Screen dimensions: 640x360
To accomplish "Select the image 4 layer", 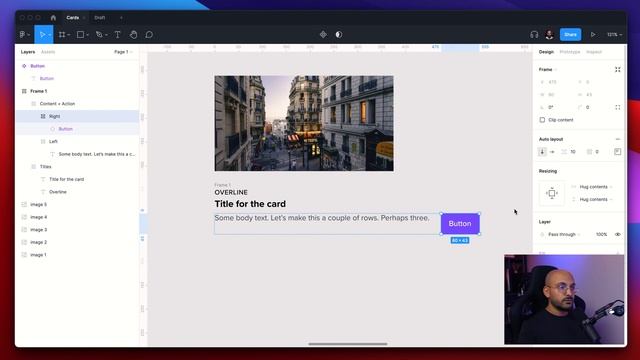I will pyautogui.click(x=77, y=217).
